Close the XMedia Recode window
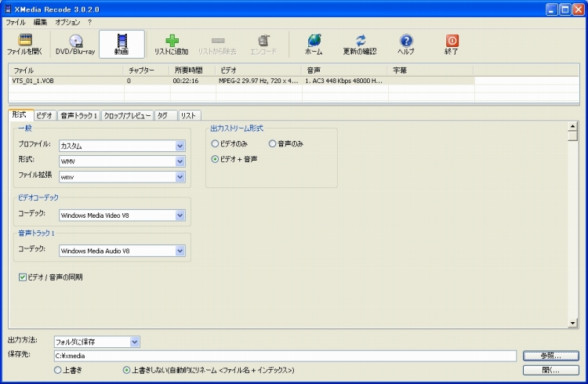Screen dimensions: 588x384 pyautogui.click(x=579, y=9)
